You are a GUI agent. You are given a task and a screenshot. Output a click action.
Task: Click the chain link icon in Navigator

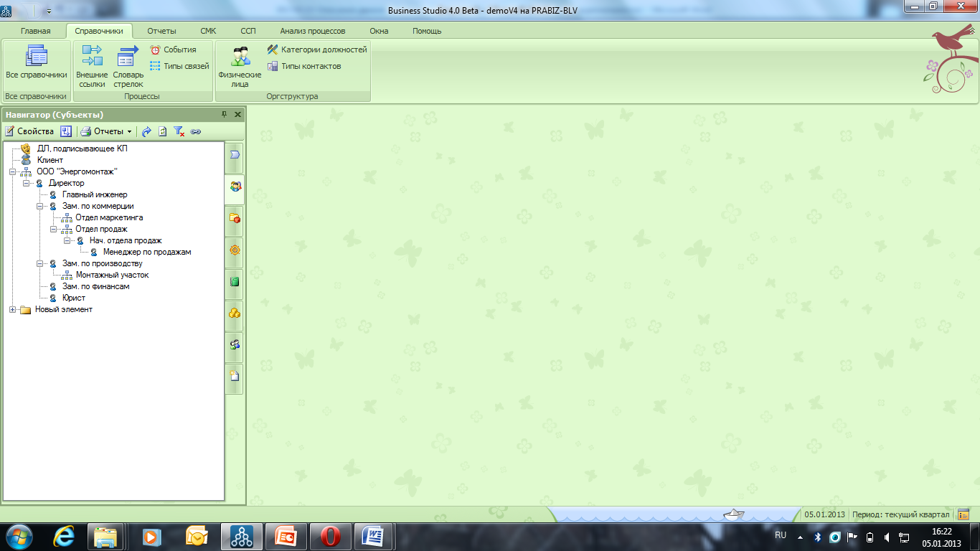point(196,131)
